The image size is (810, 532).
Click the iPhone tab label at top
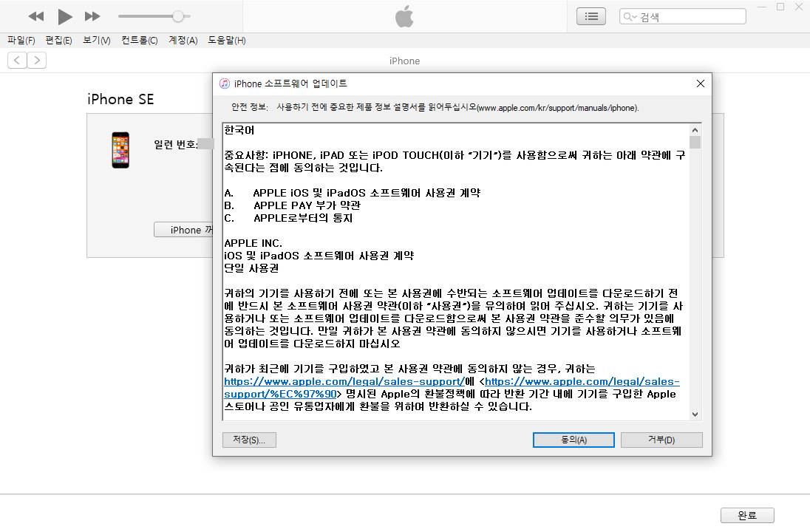tap(404, 61)
